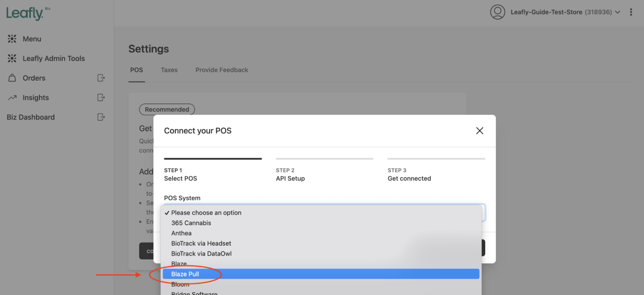
Task: Click the Insights trend icon
Action: click(12, 98)
